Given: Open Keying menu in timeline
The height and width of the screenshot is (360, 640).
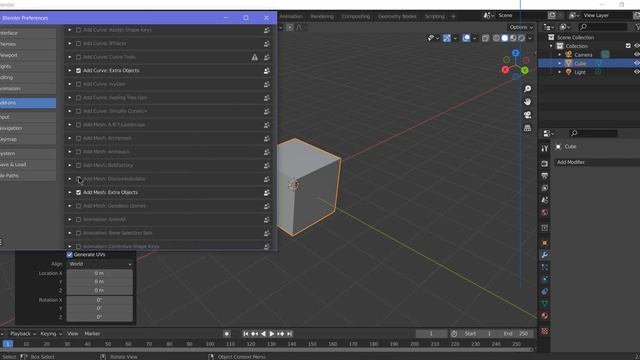Looking at the screenshot, I should 51,334.
